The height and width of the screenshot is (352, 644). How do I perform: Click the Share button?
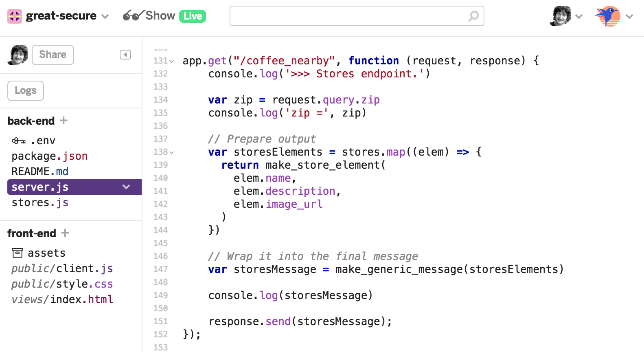coord(53,55)
